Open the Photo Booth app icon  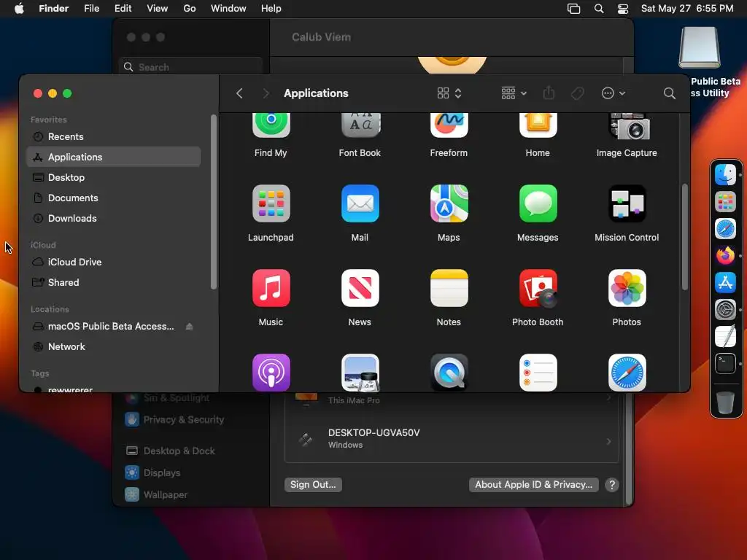pyautogui.click(x=538, y=288)
